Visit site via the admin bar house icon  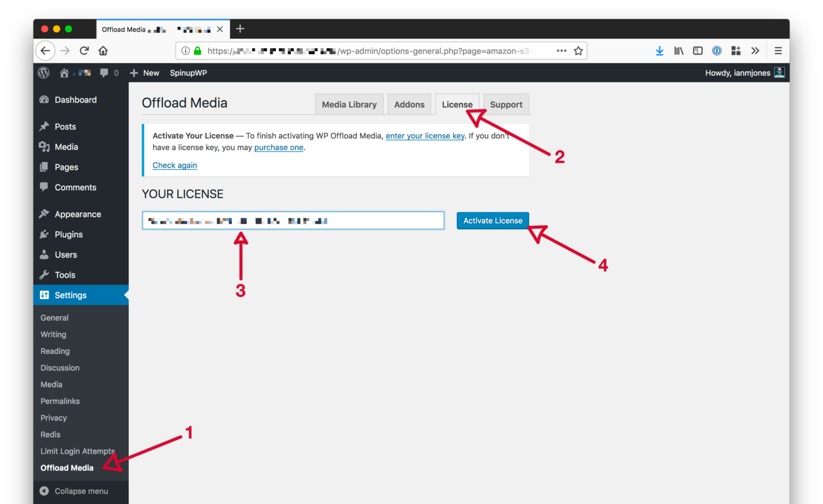coord(64,73)
